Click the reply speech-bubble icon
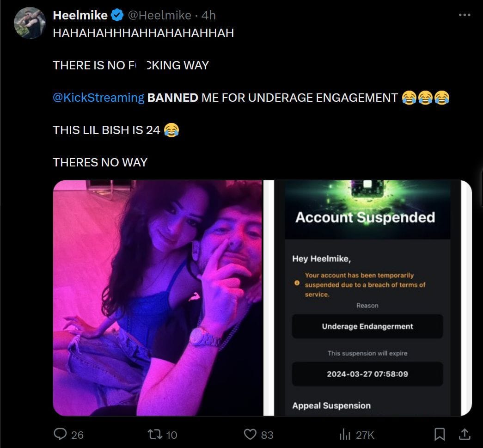483x448 pixels. (x=61, y=434)
